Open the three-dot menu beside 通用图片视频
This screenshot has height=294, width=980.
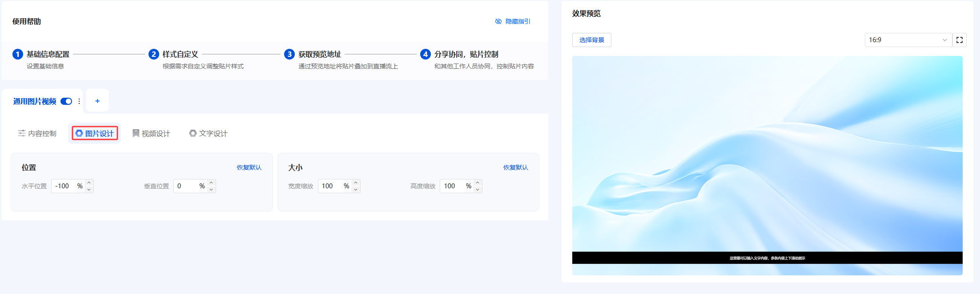[x=79, y=101]
